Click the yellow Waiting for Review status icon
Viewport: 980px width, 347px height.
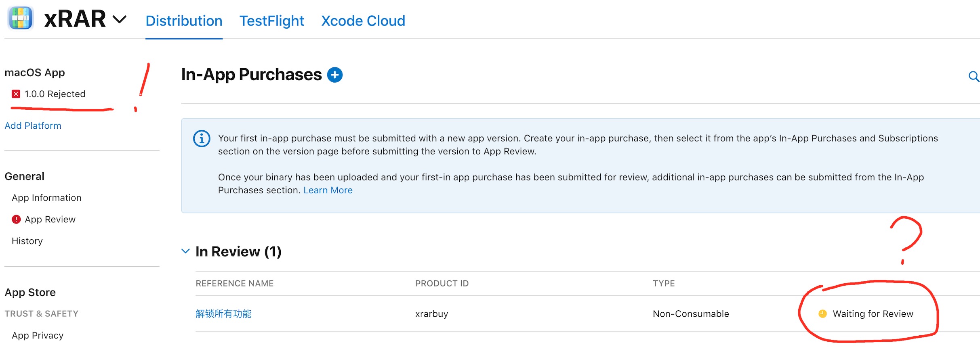822,314
